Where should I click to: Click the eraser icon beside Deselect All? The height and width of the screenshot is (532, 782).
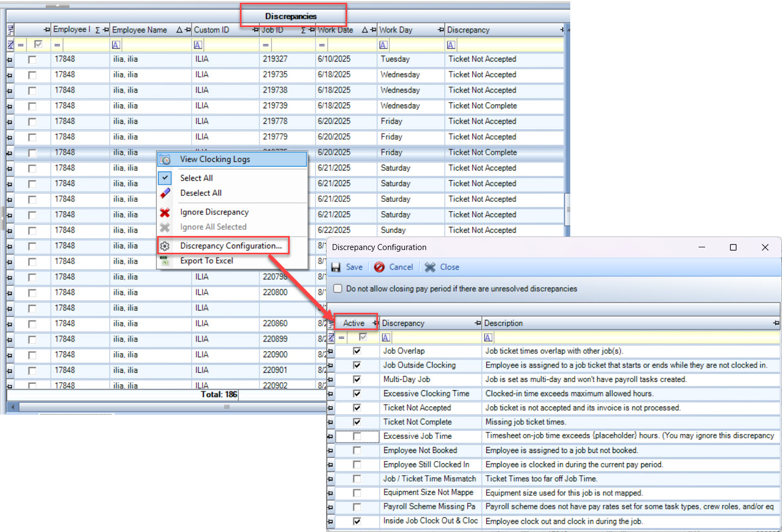pyautogui.click(x=165, y=193)
